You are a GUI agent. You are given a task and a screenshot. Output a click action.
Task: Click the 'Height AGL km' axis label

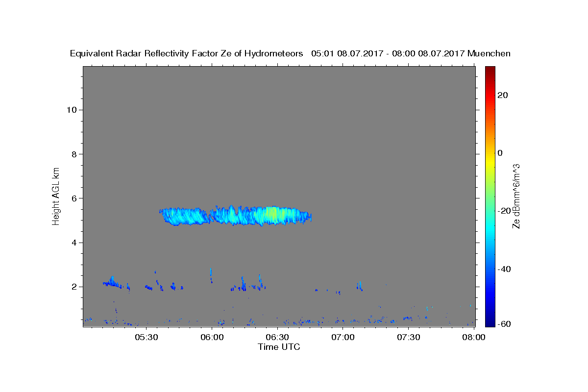(x=56, y=196)
